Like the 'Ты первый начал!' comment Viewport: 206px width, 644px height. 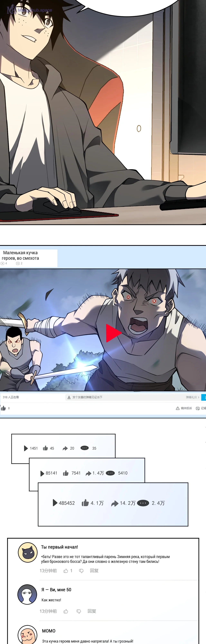(x=66, y=571)
